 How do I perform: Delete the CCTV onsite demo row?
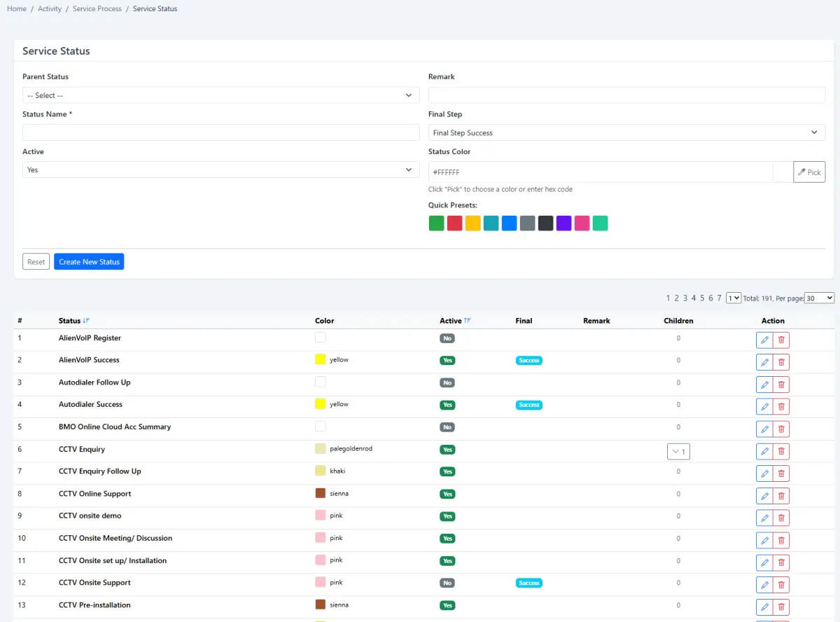pos(781,518)
